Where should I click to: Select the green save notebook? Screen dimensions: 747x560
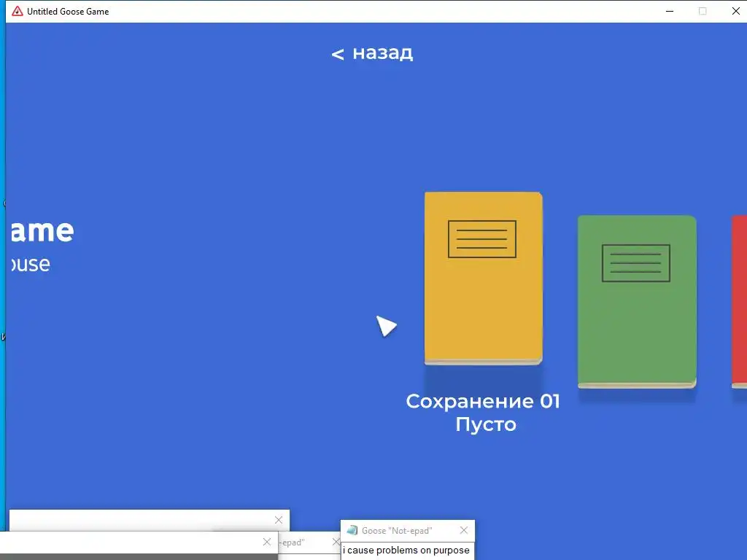point(637,301)
